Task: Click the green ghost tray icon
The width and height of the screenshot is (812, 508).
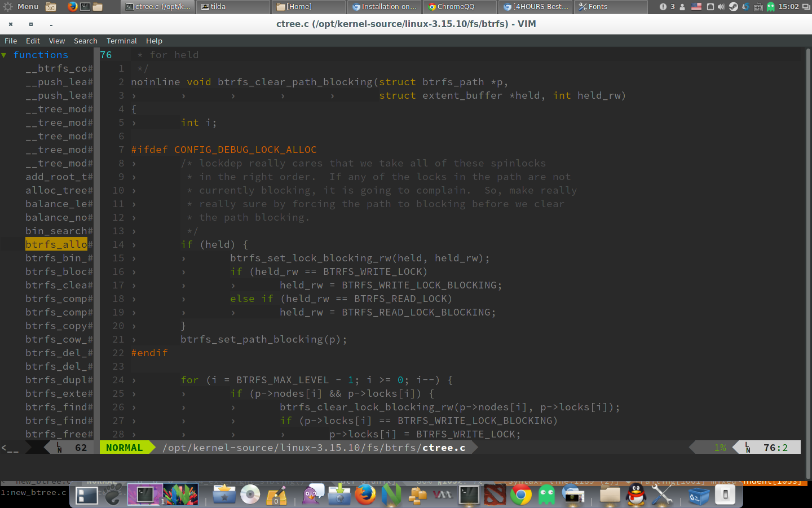Action: pos(771,7)
